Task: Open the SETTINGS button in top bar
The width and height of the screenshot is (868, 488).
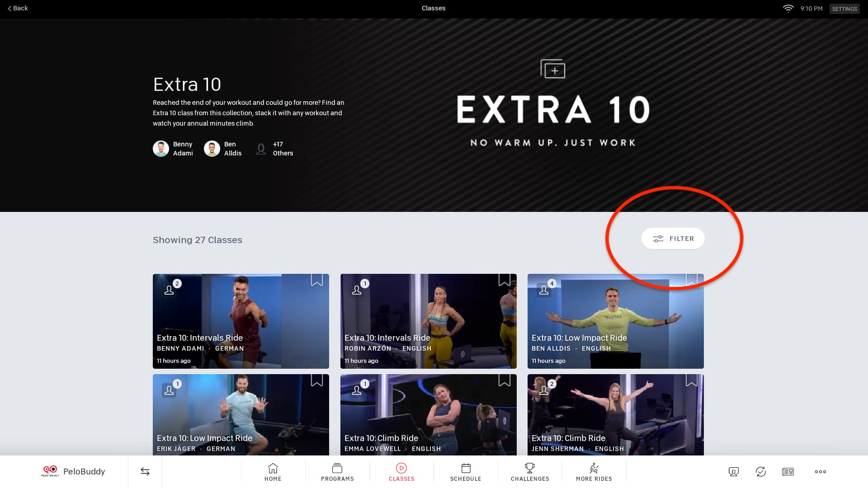Action: (x=844, y=9)
